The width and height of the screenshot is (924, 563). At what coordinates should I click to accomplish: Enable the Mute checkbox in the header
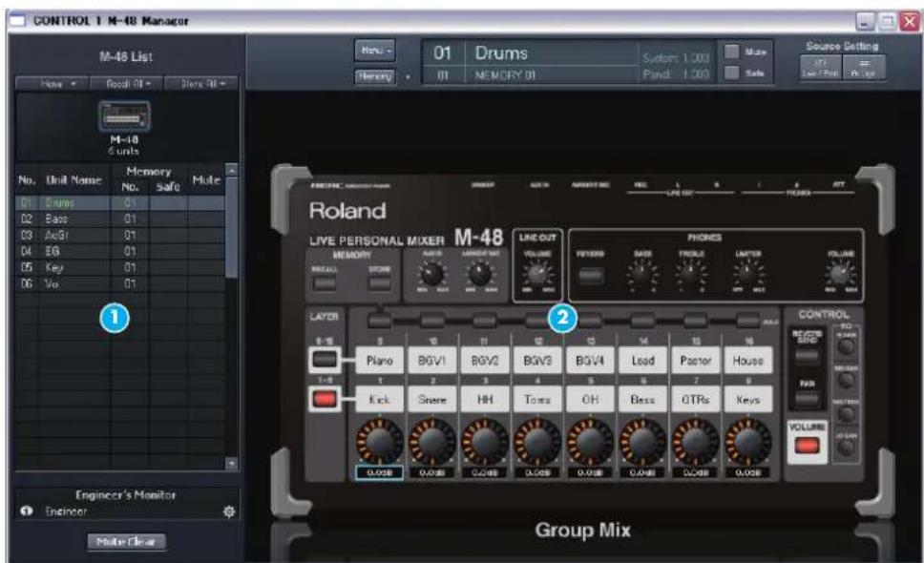[x=731, y=52]
